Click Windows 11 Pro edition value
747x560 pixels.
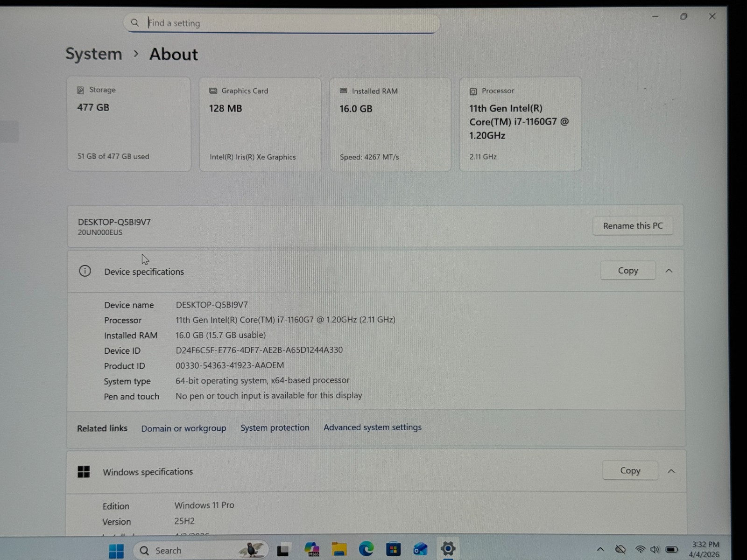click(204, 505)
